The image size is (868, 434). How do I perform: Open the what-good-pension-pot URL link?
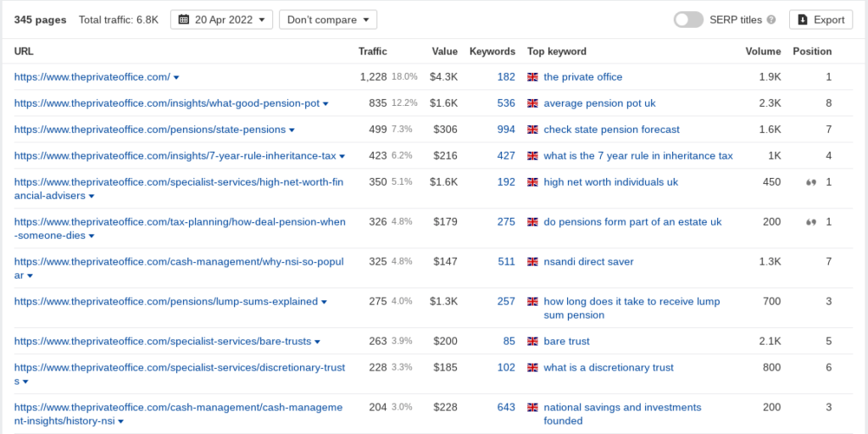[x=167, y=103]
